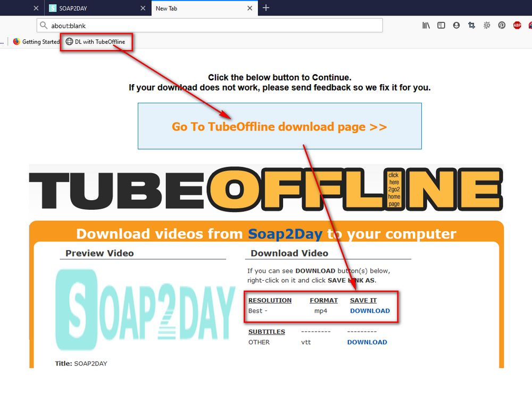Screen dimensions: 532x409
Task: Click the RESOLUTION column header
Action: click(x=270, y=300)
